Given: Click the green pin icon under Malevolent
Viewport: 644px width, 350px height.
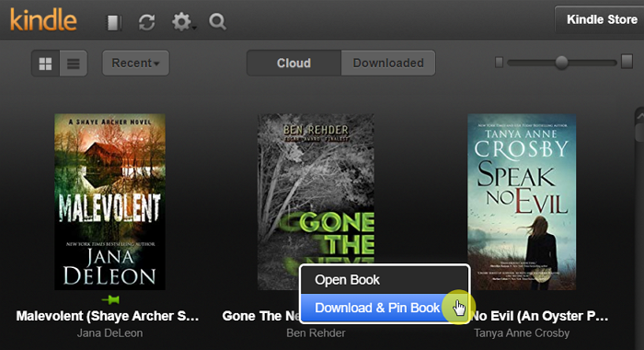Looking at the screenshot, I should click(110, 300).
